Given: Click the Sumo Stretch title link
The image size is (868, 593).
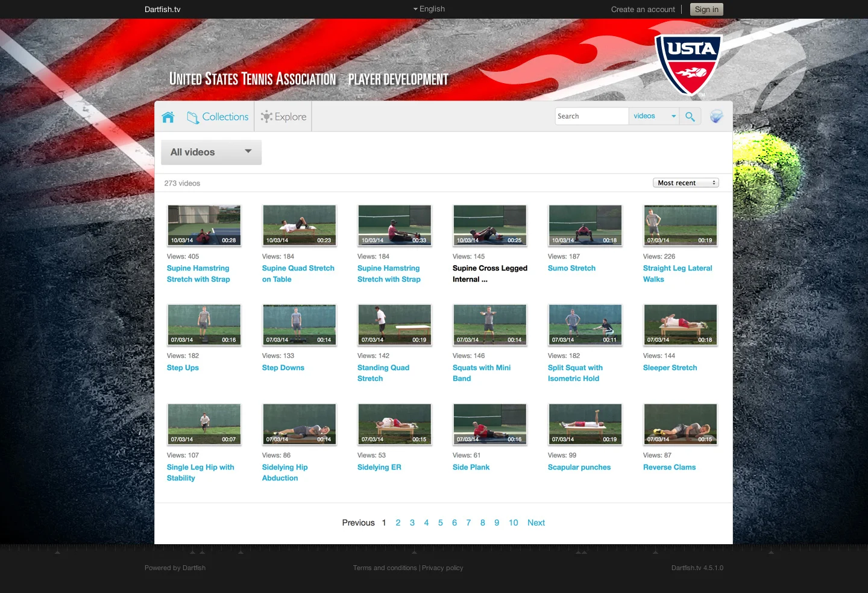Looking at the screenshot, I should pos(571,268).
